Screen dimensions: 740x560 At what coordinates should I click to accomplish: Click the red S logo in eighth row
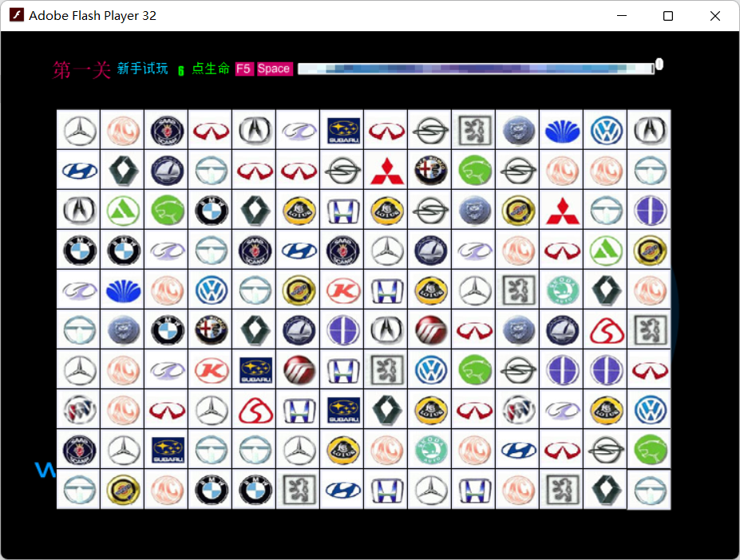[255, 411]
